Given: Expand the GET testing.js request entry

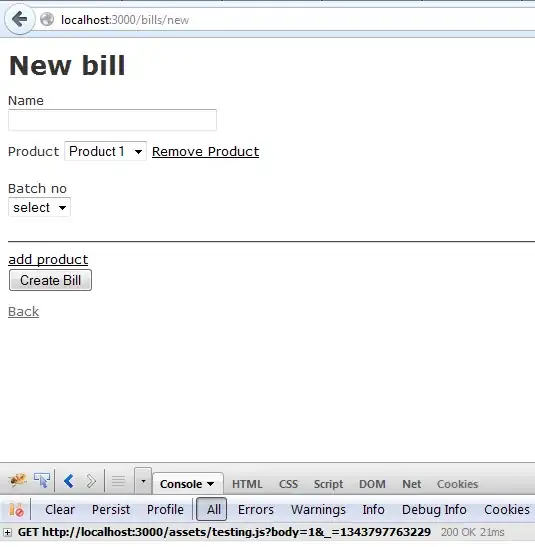Looking at the screenshot, I should coord(7,532).
